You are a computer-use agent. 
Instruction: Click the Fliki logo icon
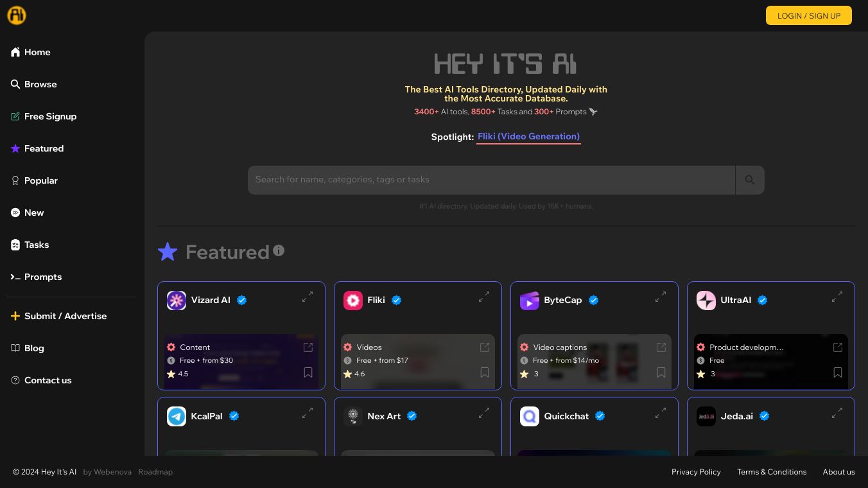pos(353,301)
